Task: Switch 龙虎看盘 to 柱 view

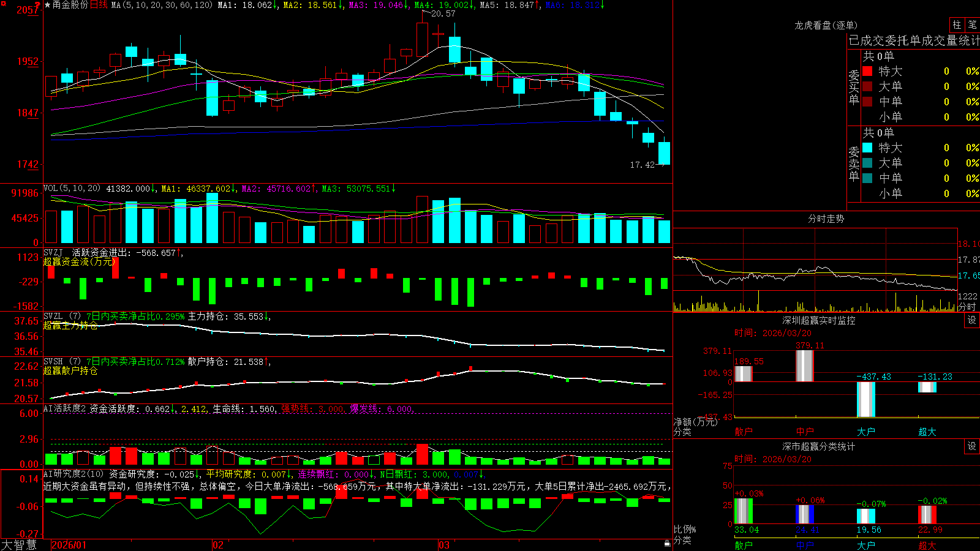Action: (x=957, y=25)
